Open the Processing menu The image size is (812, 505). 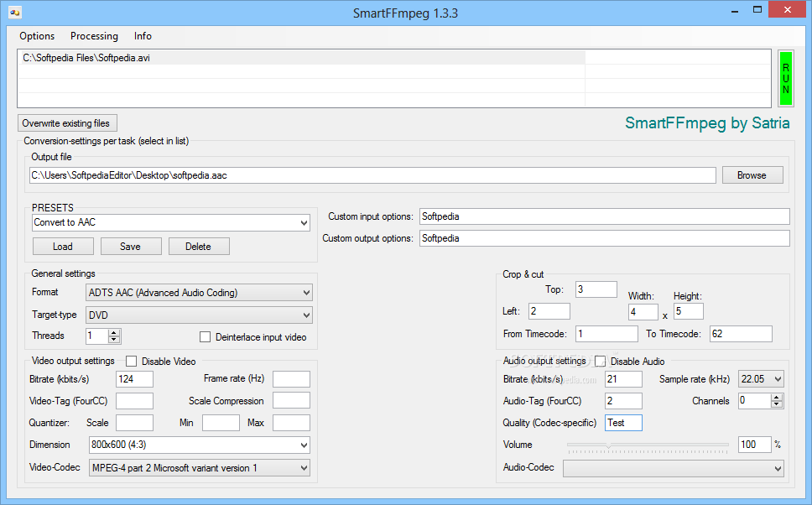[94, 36]
